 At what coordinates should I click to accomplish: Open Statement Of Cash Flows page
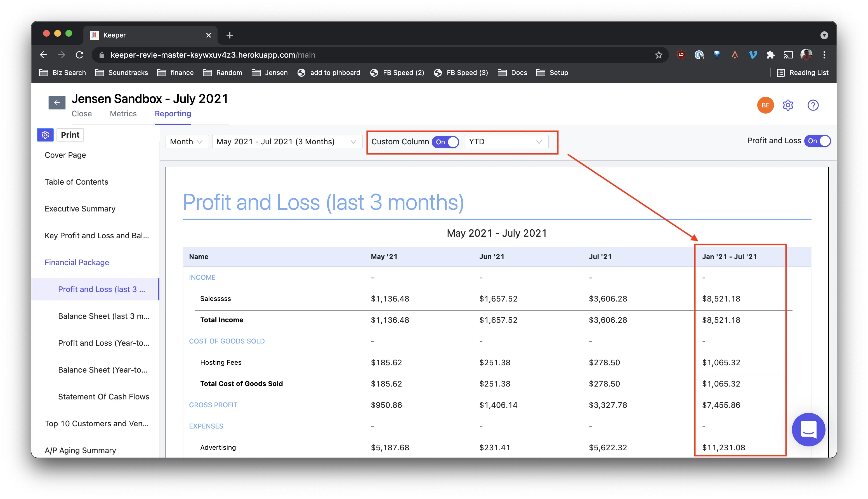click(x=103, y=397)
